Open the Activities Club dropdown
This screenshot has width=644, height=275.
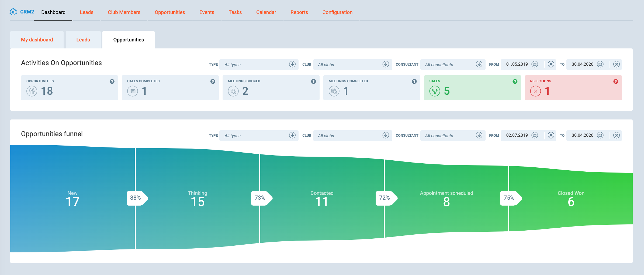click(386, 64)
